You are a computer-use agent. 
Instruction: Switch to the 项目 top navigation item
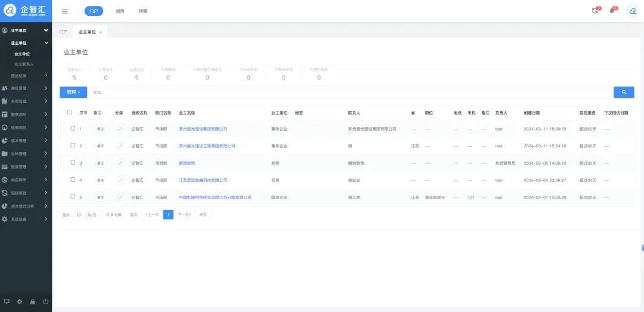(120, 11)
